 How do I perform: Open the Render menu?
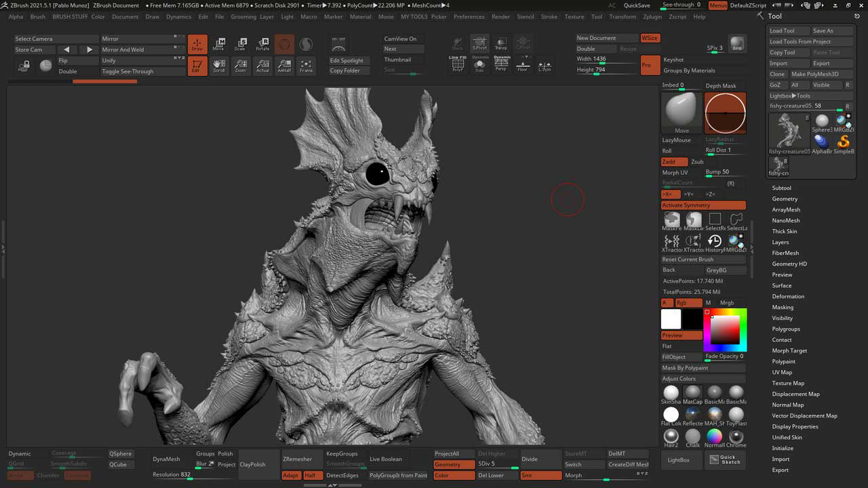tap(500, 16)
